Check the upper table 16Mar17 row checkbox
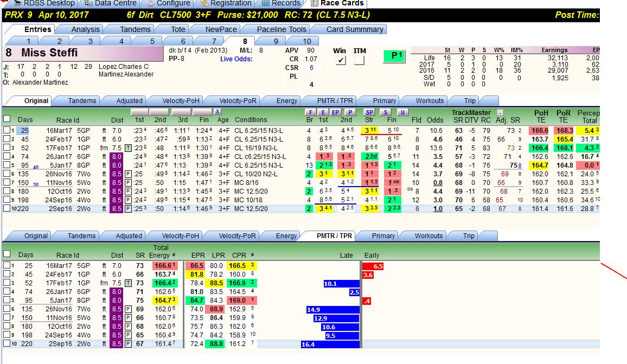Image resolution: width=627 pixels, height=364 pixels. (x=7, y=130)
